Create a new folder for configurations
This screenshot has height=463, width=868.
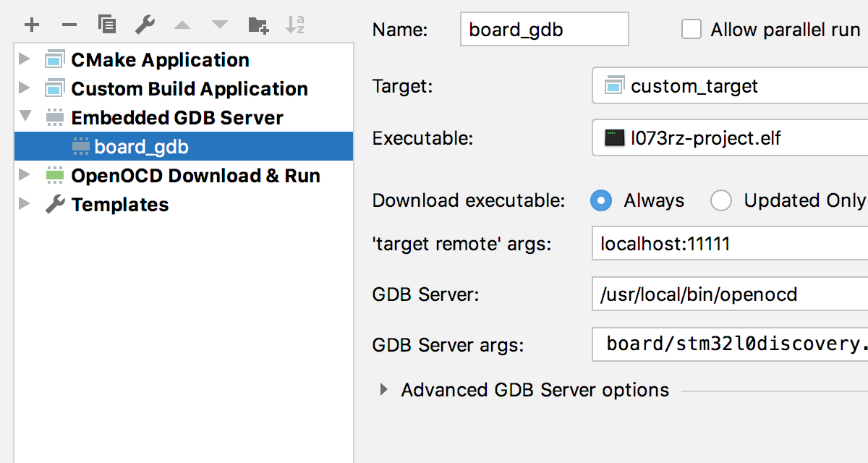(258, 25)
